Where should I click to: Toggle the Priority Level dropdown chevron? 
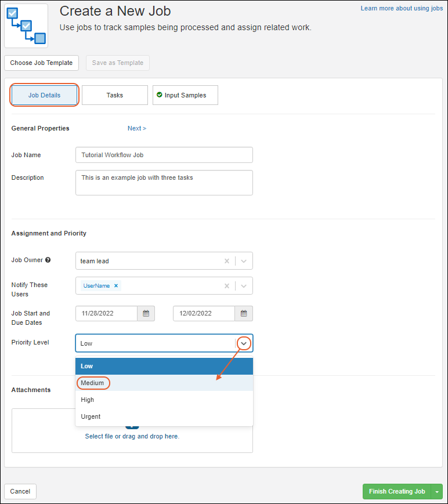coord(244,343)
